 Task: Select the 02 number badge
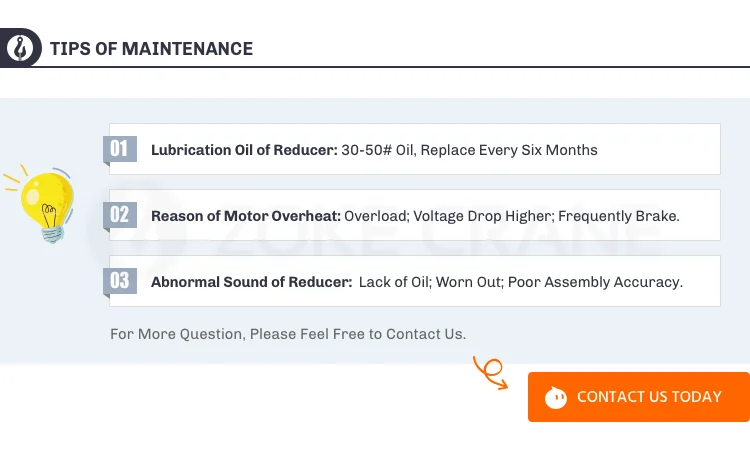[x=120, y=214]
